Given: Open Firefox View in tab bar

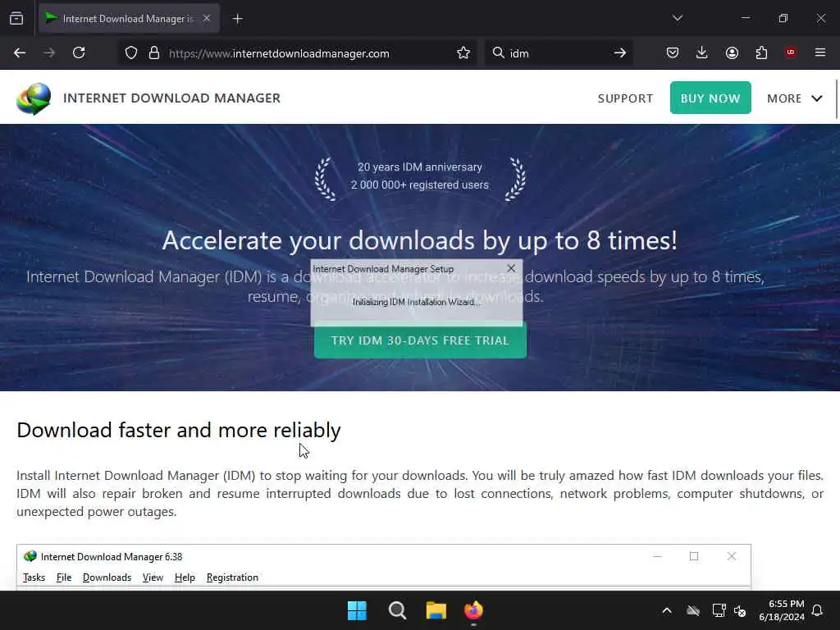Looking at the screenshot, I should pos(16,19).
